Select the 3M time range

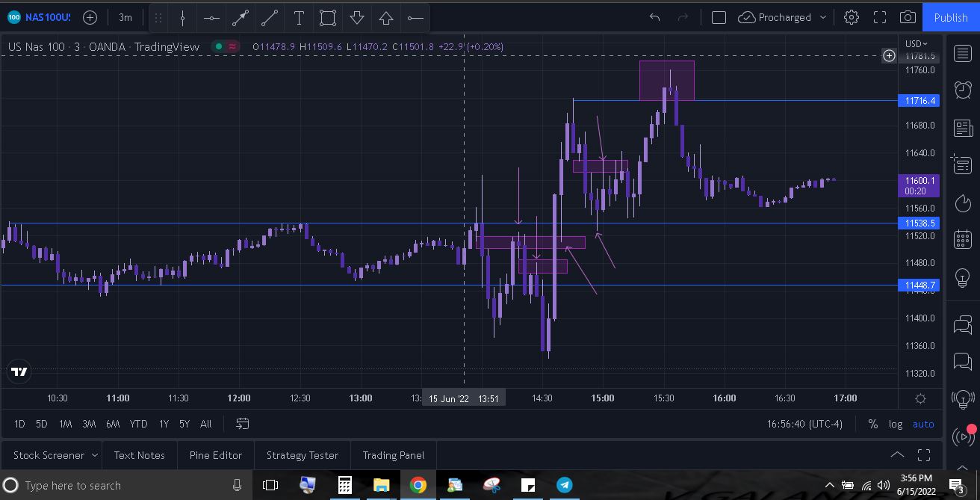[89, 424]
